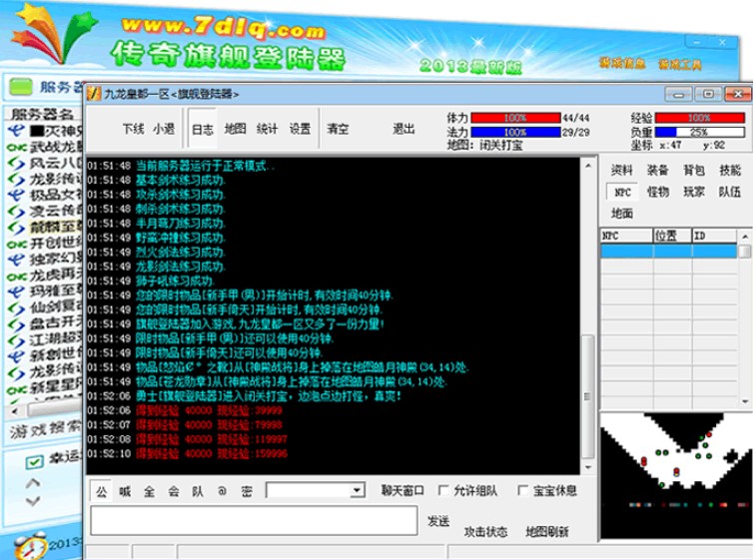Click the up chevron in launcher window

[33, 483]
